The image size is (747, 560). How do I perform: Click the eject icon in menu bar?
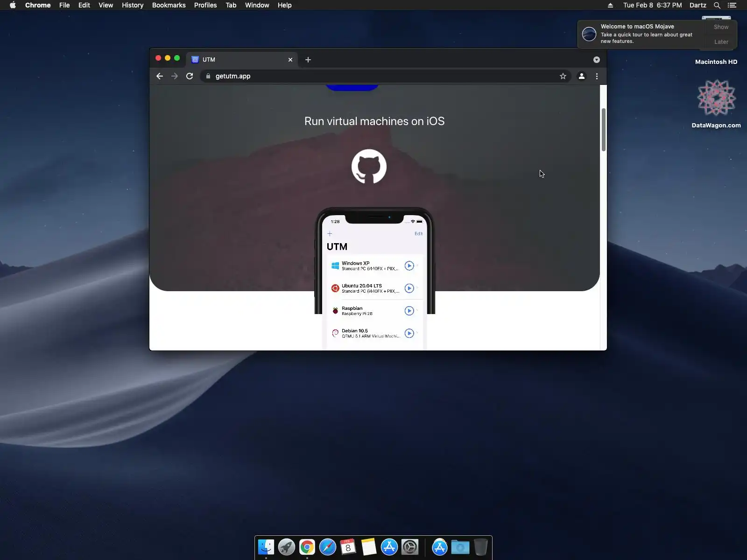coord(610,5)
